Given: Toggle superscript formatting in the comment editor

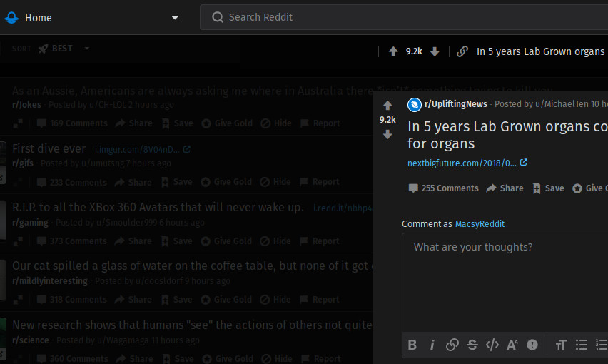Looking at the screenshot, I should tap(512, 345).
